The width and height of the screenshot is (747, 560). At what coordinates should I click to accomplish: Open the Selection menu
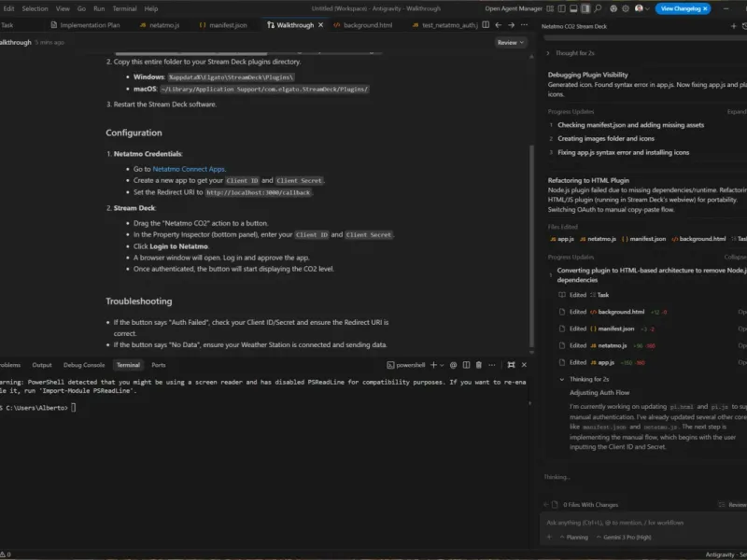pyautogui.click(x=35, y=8)
